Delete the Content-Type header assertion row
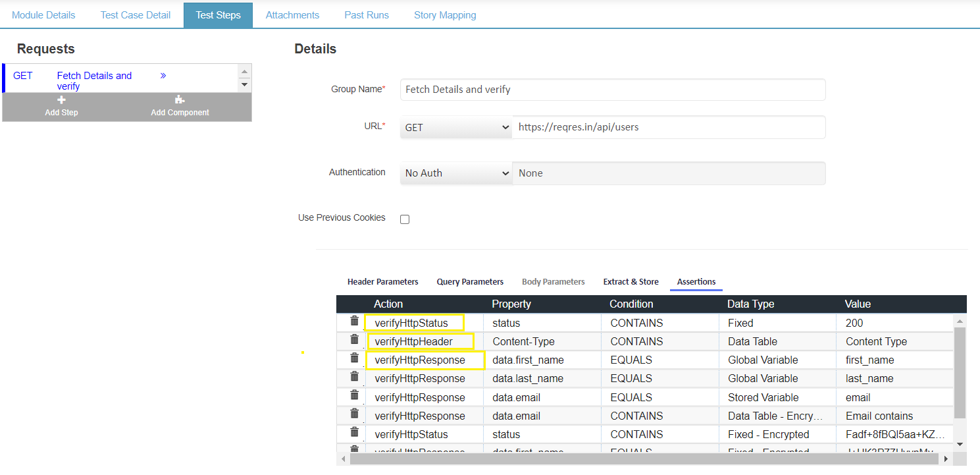 coord(354,339)
